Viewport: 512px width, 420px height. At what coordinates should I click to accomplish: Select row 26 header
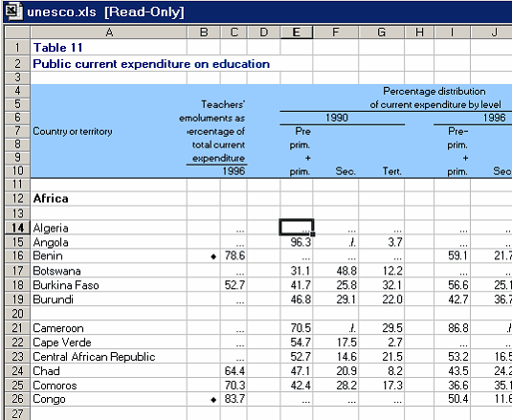pyautogui.click(x=17, y=399)
